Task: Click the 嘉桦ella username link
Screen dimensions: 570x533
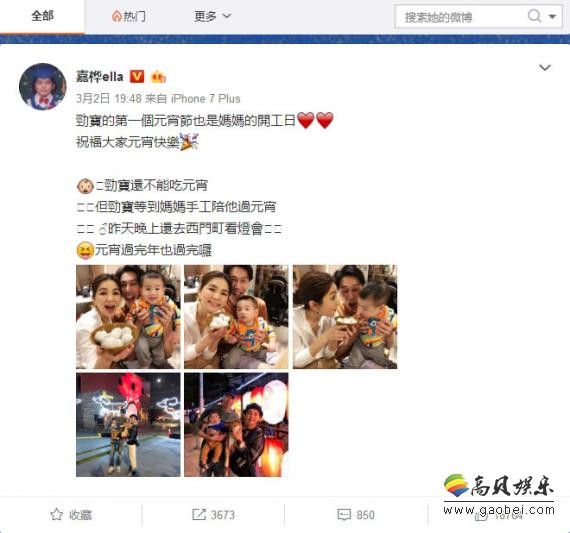Action: tap(100, 76)
